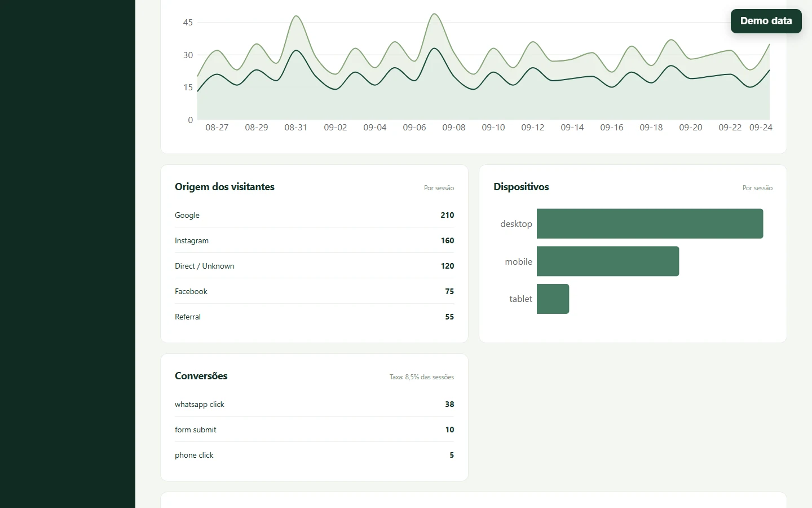Click the value 160 for Instagram

click(447, 240)
